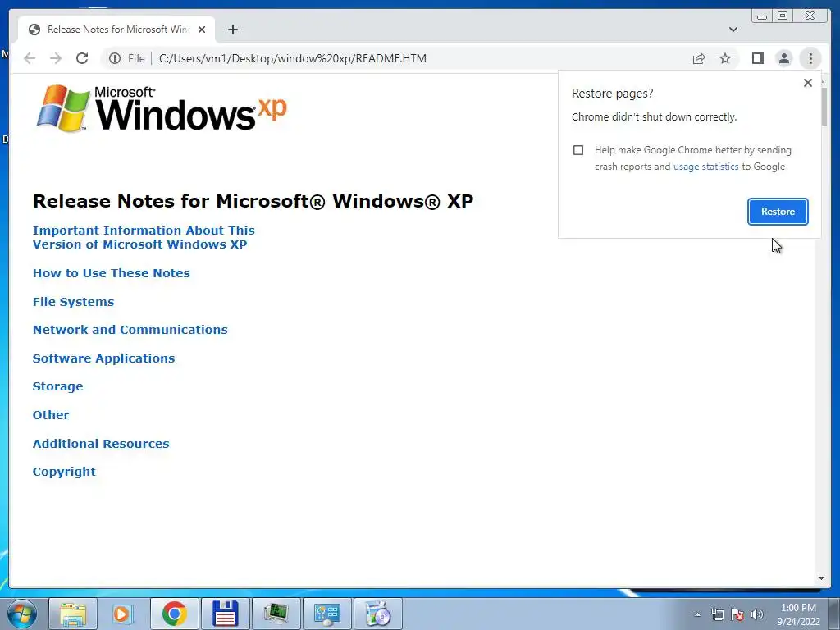Share this page icon in address bar
This screenshot has height=630, width=840.
[699, 58]
